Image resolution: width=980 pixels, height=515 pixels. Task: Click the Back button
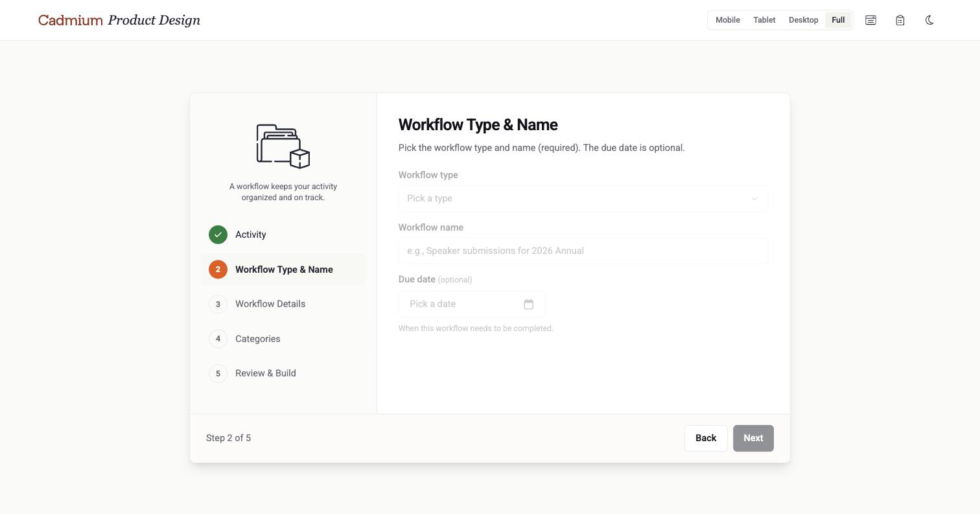(706, 438)
